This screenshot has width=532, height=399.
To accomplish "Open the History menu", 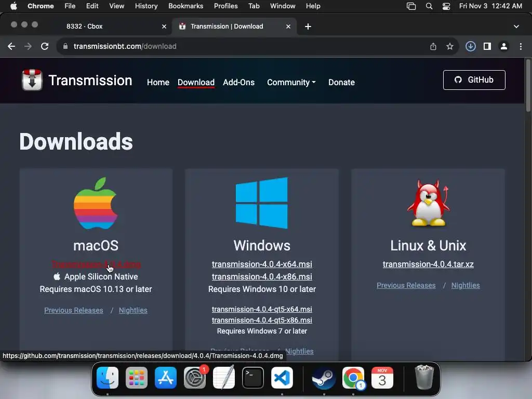I will pyautogui.click(x=146, y=6).
